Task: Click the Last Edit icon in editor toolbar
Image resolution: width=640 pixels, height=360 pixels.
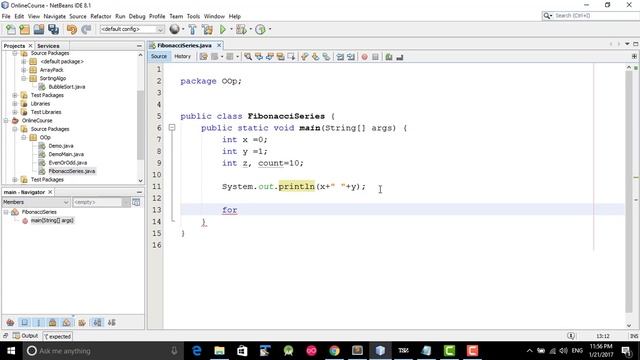Action: [203, 57]
